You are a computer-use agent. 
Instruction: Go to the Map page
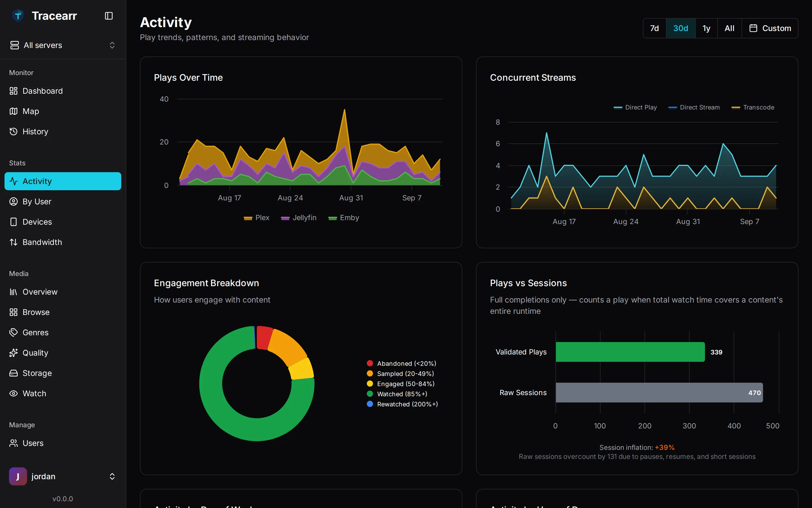[x=63, y=111]
